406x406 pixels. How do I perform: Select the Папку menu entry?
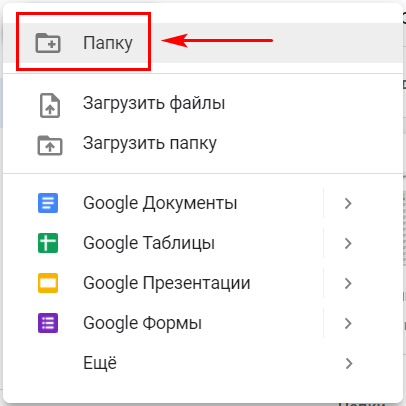coord(203,43)
